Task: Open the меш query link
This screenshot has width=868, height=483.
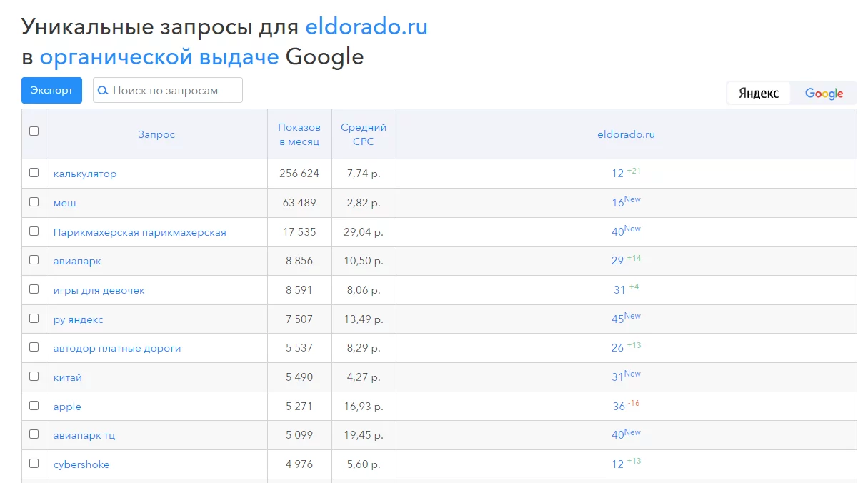Action: coord(65,203)
